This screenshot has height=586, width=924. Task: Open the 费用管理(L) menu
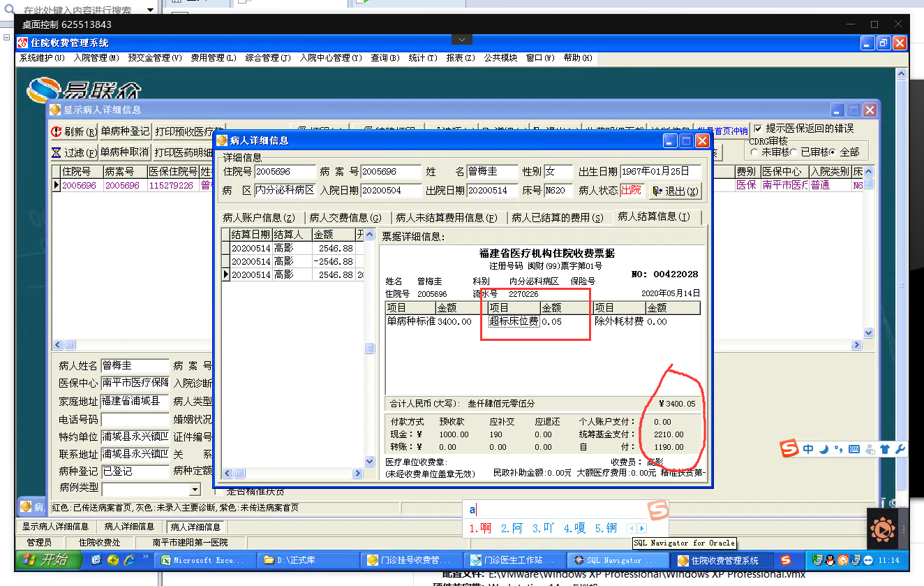click(x=214, y=58)
